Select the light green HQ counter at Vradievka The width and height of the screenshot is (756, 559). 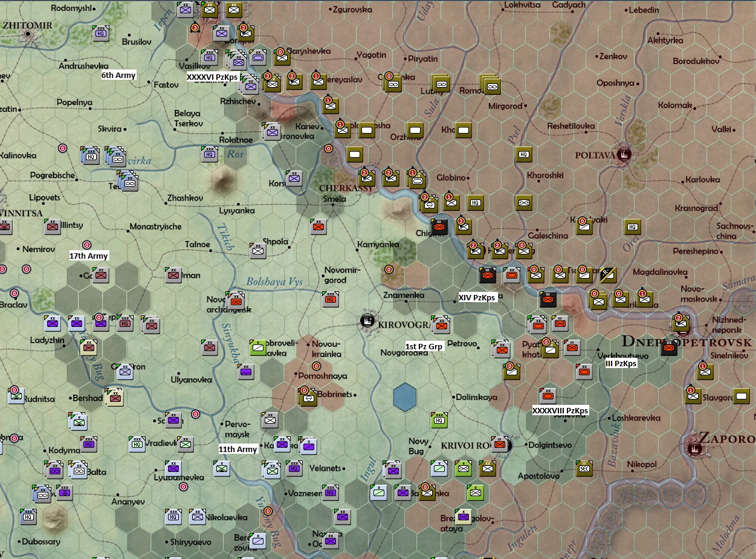tap(137, 444)
